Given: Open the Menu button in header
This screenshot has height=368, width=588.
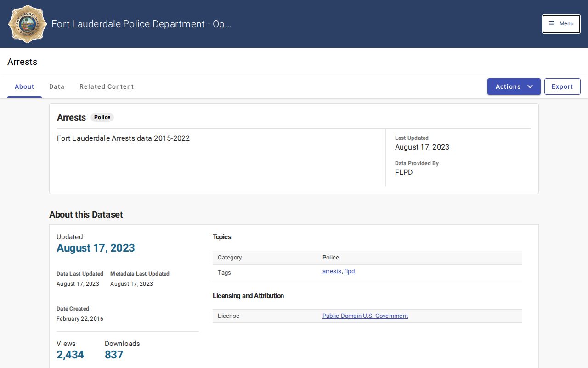Looking at the screenshot, I should (561, 24).
